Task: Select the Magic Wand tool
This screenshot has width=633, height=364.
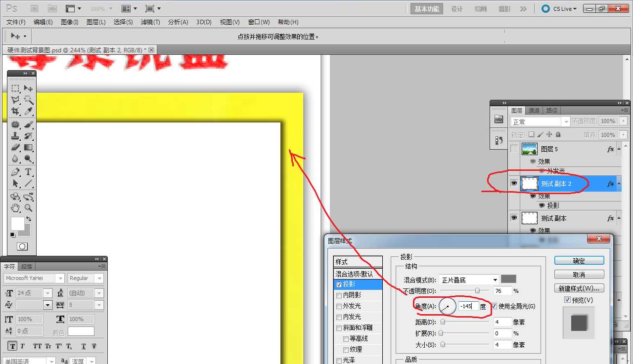Action: 29,100
